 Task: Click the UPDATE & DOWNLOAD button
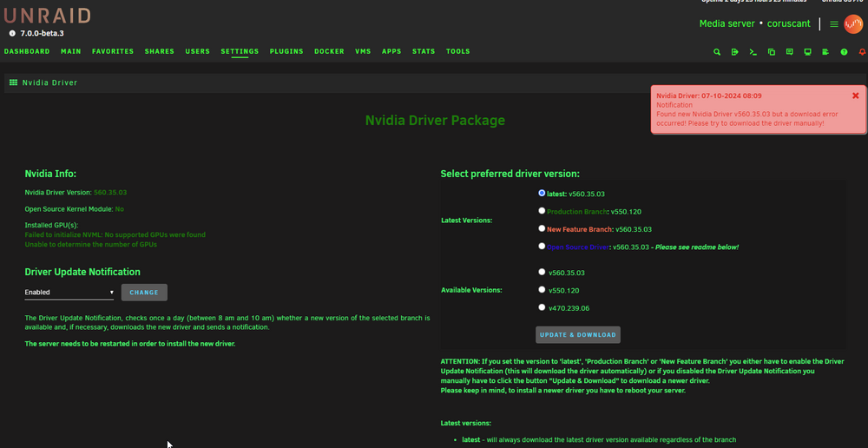point(577,334)
